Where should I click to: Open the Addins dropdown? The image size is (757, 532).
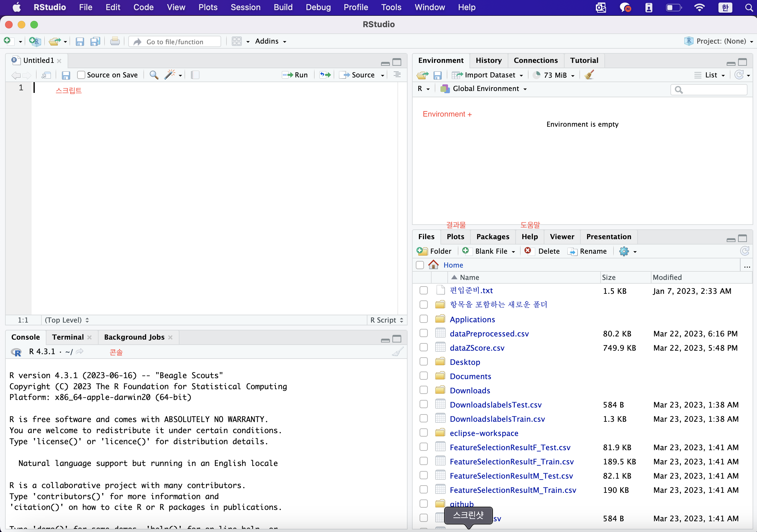point(271,41)
